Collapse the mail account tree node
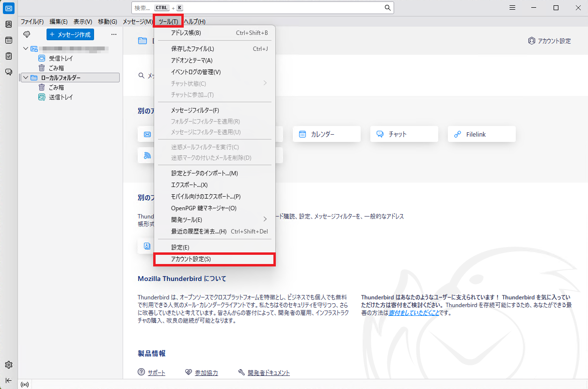The height and width of the screenshot is (389, 588). tap(26, 48)
